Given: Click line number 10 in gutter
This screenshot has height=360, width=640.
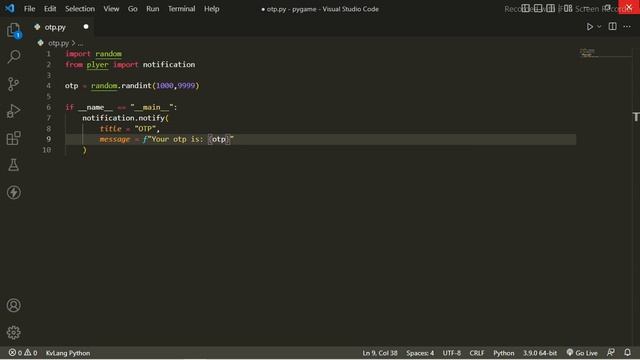Looking at the screenshot, I should point(47,150).
